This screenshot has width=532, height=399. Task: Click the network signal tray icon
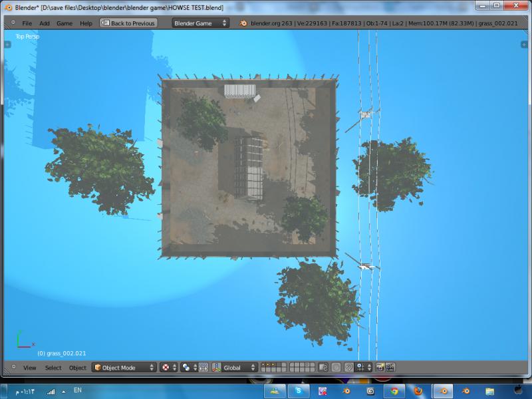[51, 392]
